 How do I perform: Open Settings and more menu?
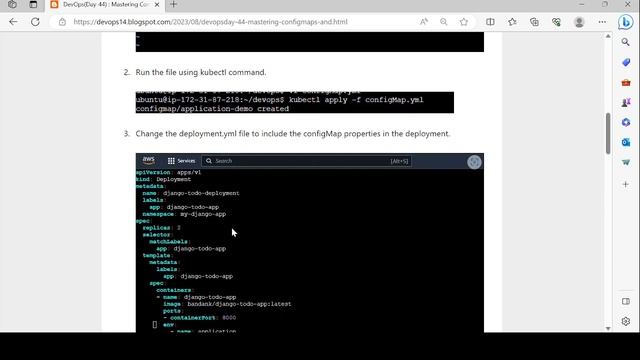[602, 22]
